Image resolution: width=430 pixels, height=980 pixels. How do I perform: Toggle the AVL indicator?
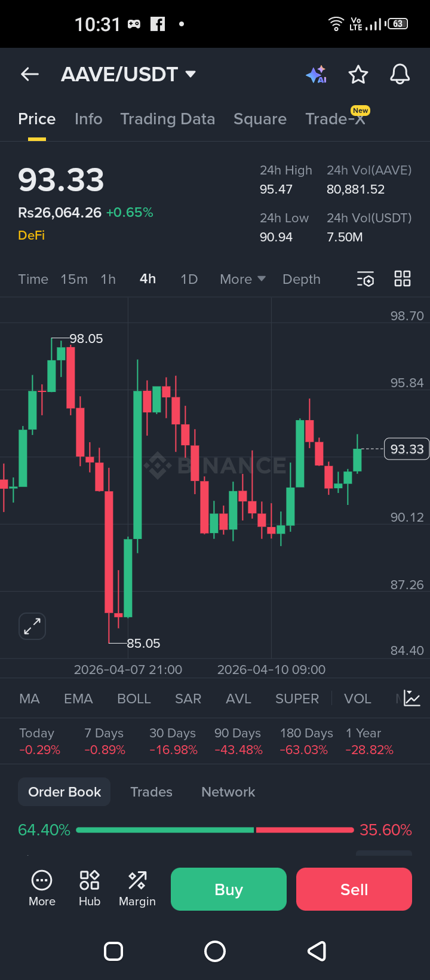pyautogui.click(x=238, y=699)
